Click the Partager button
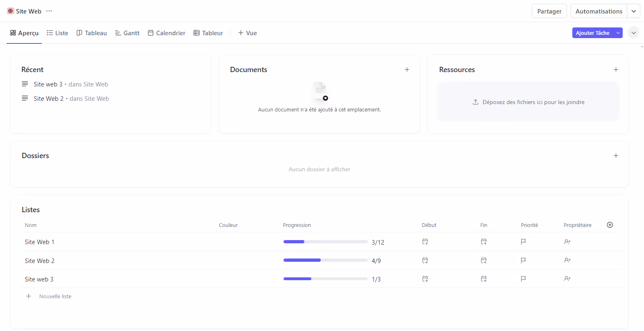The width and height of the screenshot is (644, 331). pyautogui.click(x=549, y=11)
